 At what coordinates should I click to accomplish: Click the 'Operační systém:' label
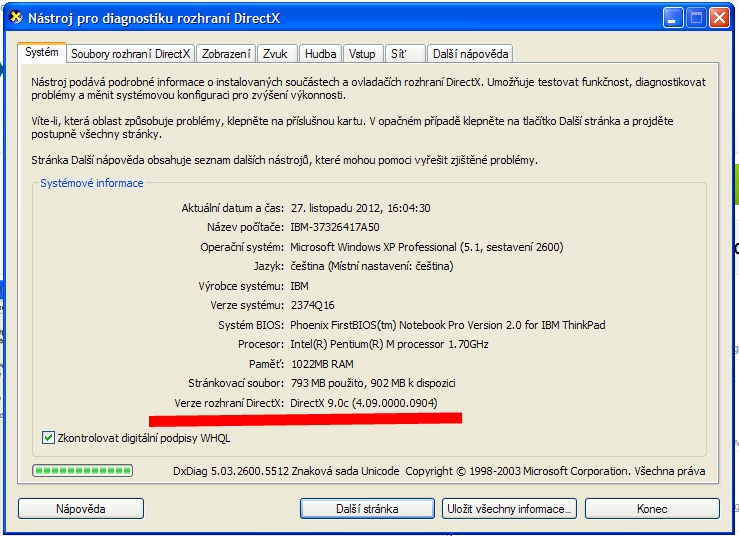click(242, 247)
